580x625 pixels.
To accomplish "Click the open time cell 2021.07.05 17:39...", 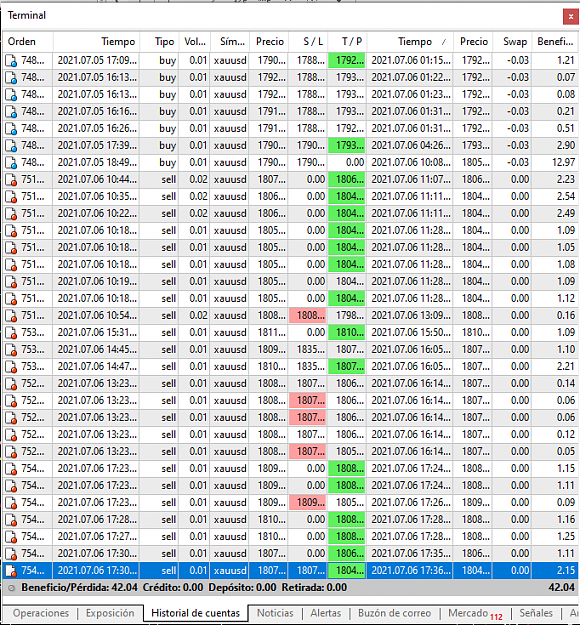I will 96,145.
